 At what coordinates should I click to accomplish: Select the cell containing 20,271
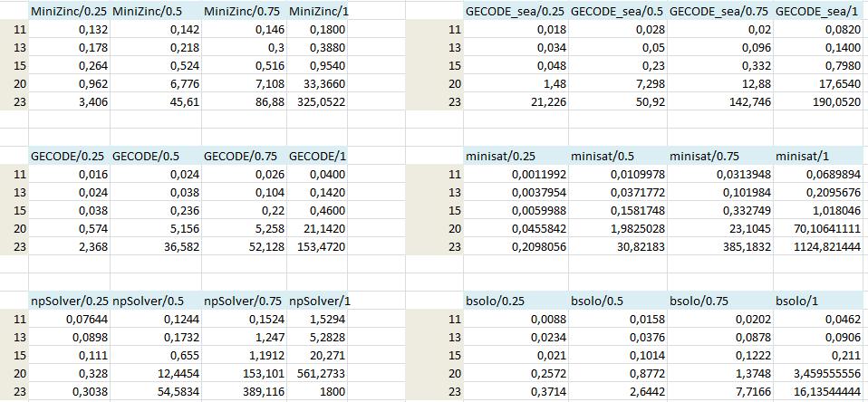click(317, 356)
